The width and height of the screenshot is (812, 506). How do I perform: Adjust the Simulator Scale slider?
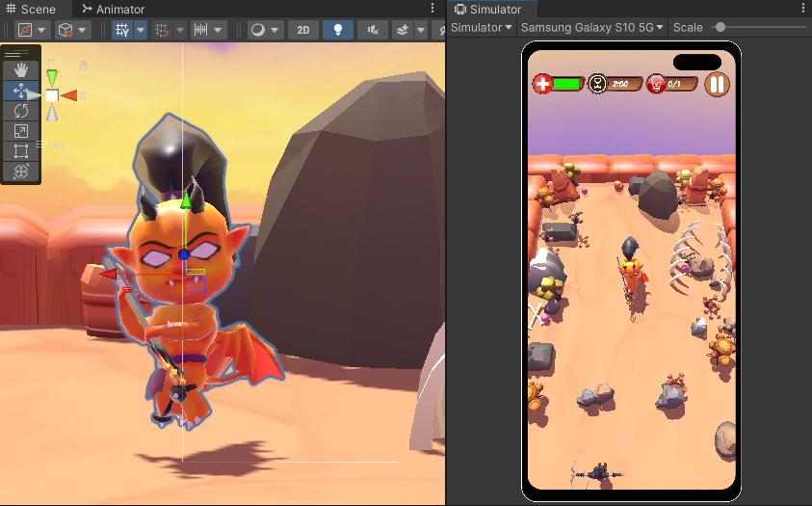coord(719,27)
